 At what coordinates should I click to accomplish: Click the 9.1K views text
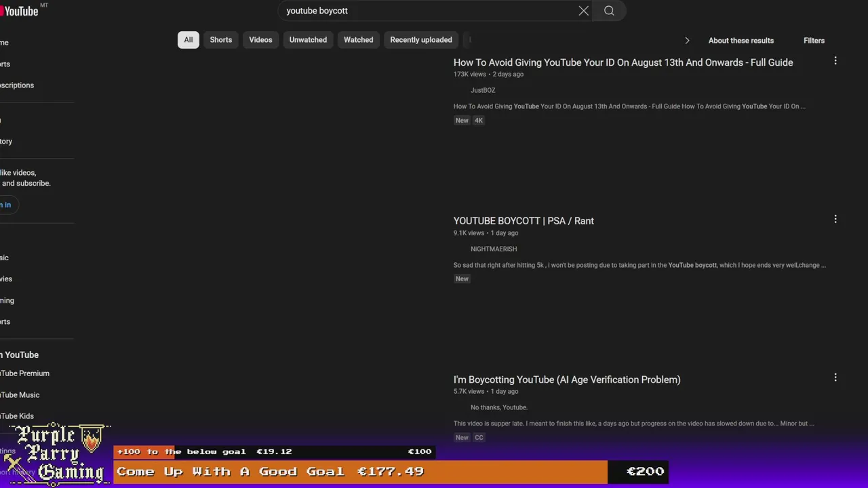point(469,233)
